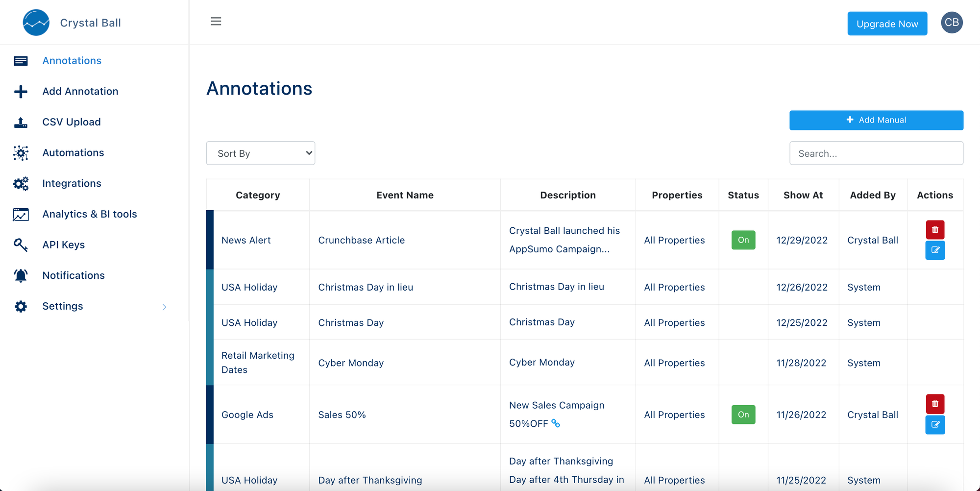Expand the Settings submenu chevron
Image resolution: width=980 pixels, height=491 pixels.
[165, 307]
